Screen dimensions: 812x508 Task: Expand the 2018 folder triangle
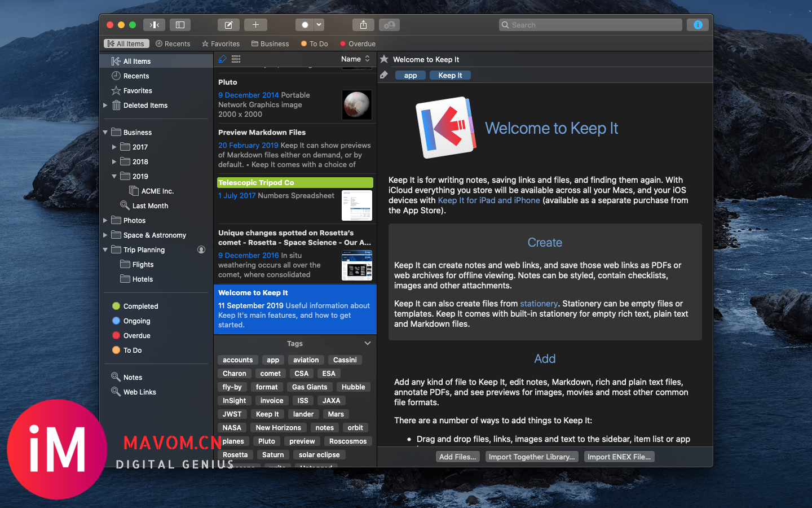[x=114, y=161]
